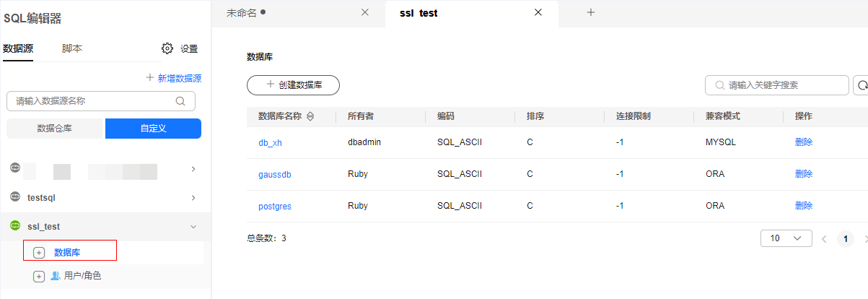This screenshot has width=868, height=299.
Task: Expand the 数据库 tree node
Action: 39,253
